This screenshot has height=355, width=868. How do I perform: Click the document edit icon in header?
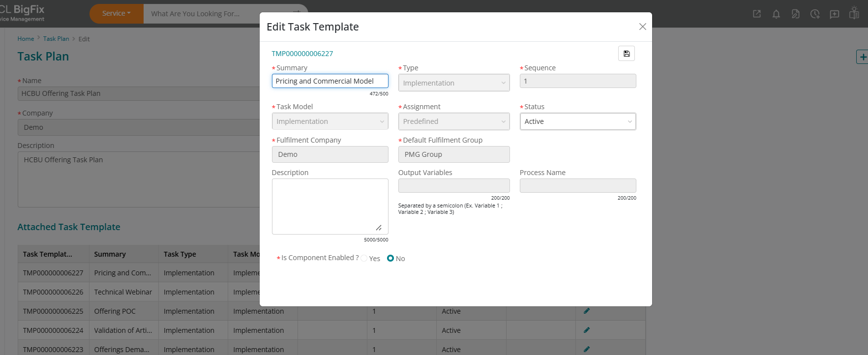[x=795, y=14]
